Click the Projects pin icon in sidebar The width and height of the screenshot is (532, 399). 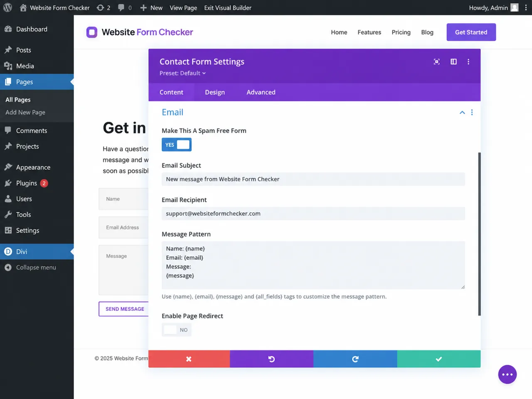8,146
